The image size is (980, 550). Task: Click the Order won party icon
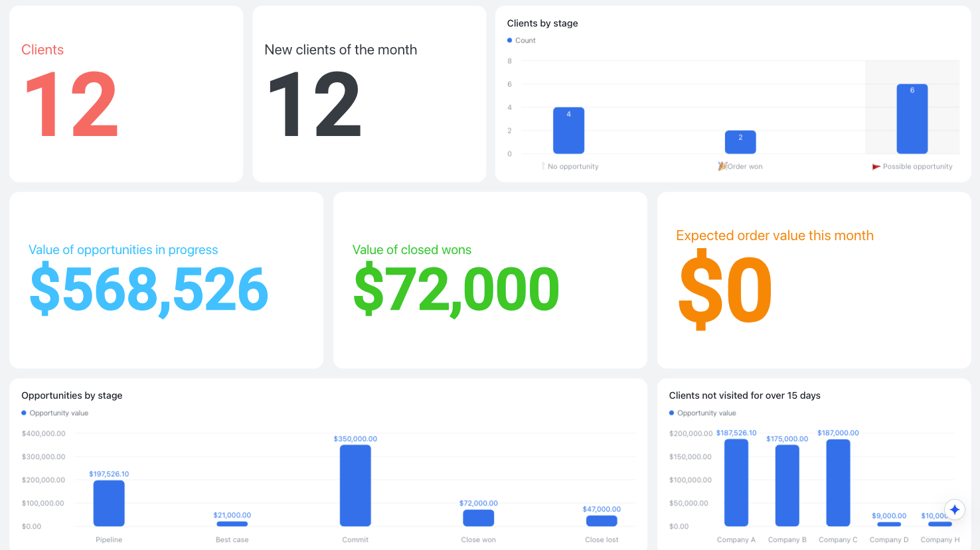[x=722, y=167]
